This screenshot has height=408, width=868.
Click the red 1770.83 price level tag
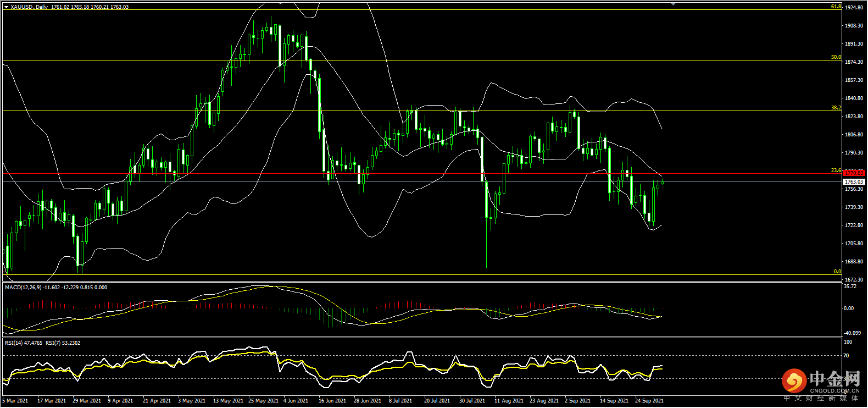click(x=854, y=173)
